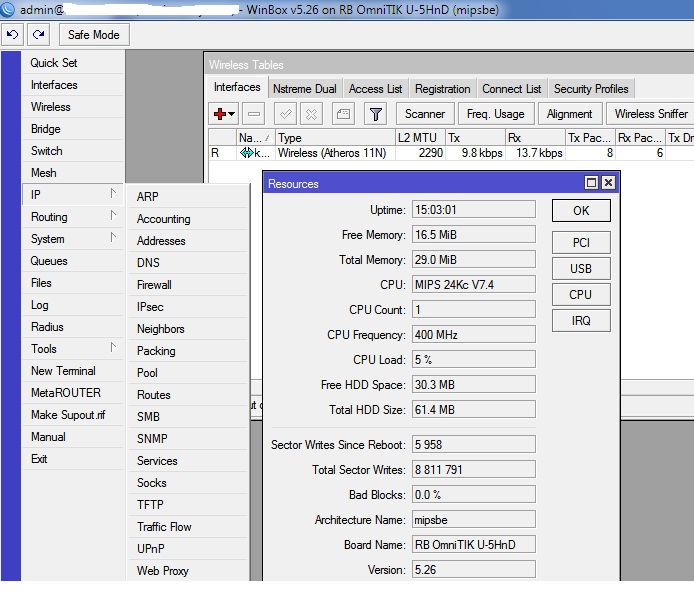Open MetaROUTER menu item

73,392
